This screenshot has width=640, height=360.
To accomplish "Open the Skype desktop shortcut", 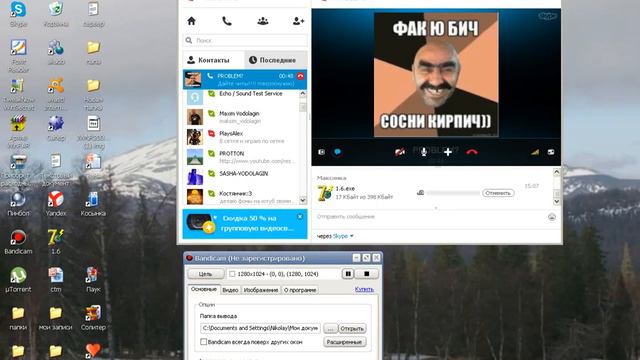I will tap(18, 14).
